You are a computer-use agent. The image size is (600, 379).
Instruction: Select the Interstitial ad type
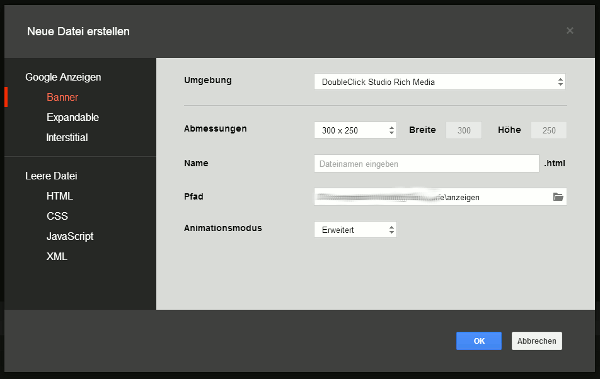[x=67, y=137]
